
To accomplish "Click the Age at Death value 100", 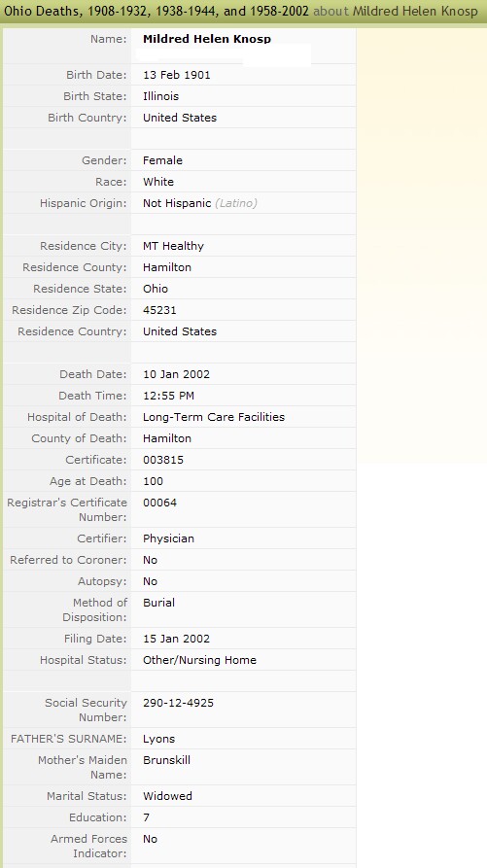I will click(x=153, y=481).
